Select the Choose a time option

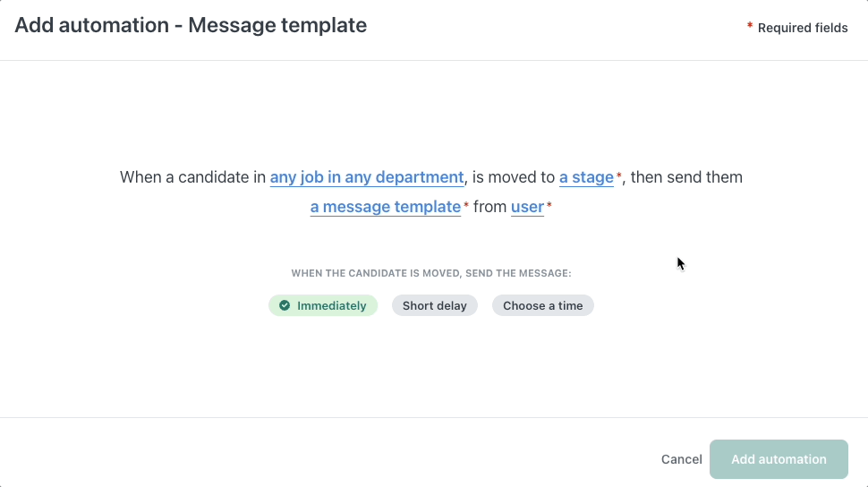pyautogui.click(x=542, y=305)
